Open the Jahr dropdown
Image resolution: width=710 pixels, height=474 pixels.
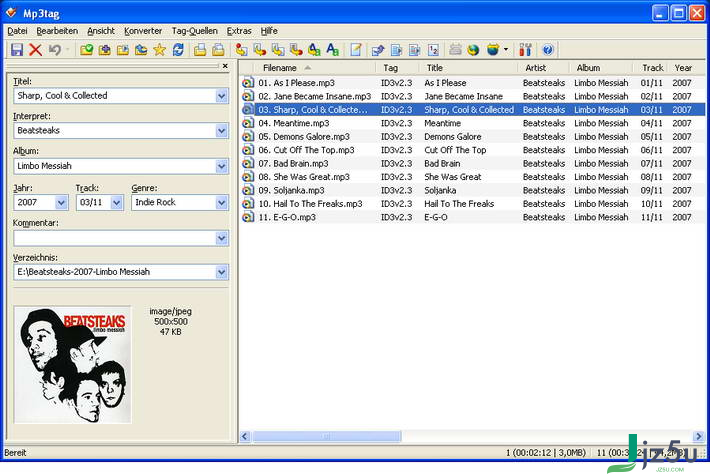pos(61,202)
